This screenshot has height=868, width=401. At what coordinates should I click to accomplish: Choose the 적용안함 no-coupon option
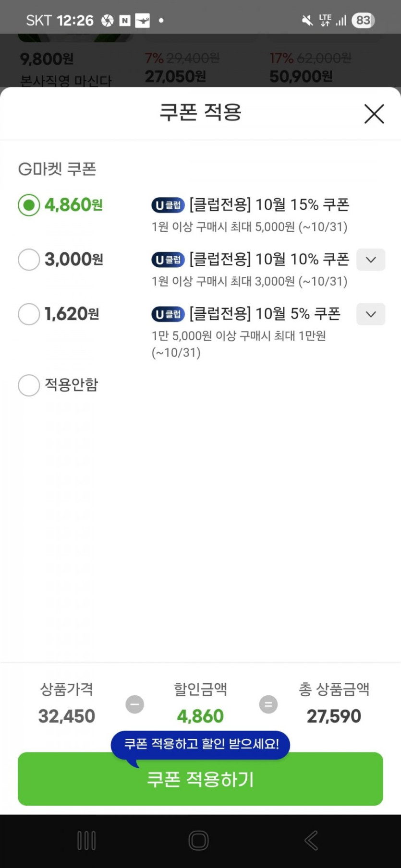point(29,385)
